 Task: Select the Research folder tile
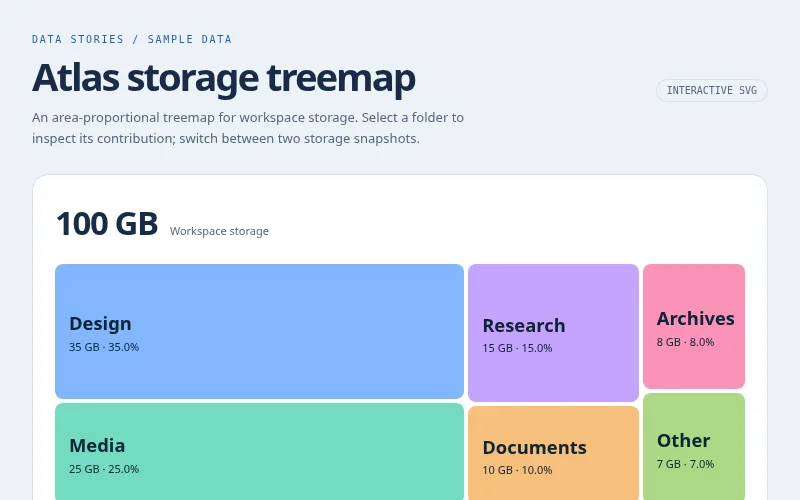(553, 333)
